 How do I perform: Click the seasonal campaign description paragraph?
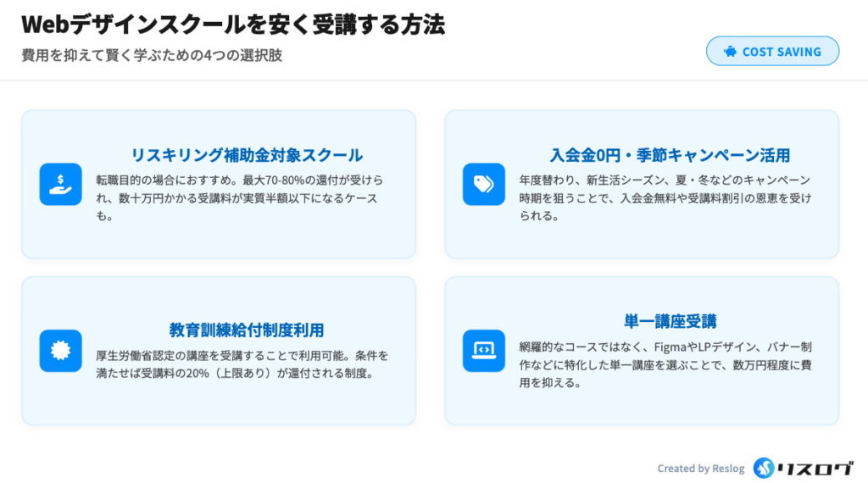click(665, 197)
